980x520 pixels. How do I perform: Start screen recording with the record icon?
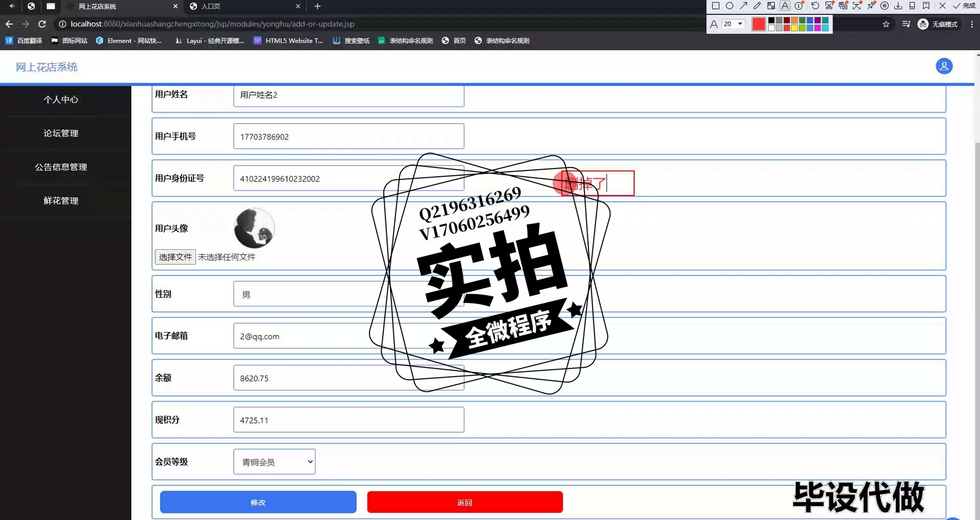tap(885, 6)
